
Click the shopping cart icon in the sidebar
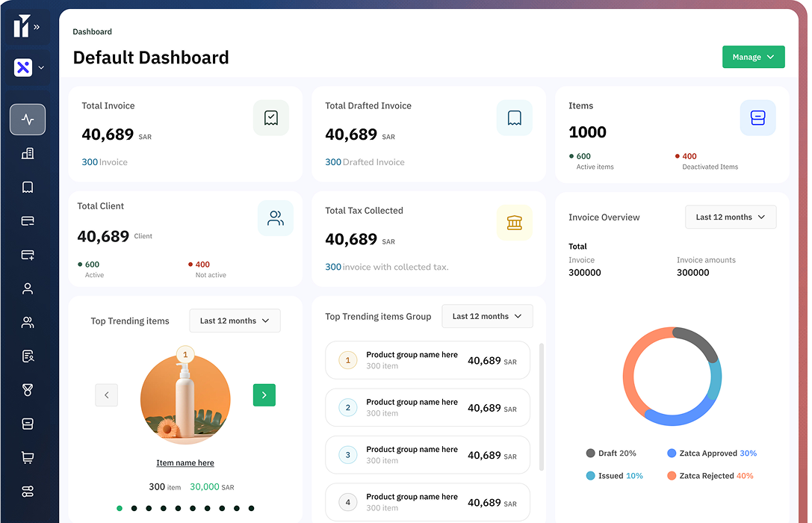click(x=28, y=457)
